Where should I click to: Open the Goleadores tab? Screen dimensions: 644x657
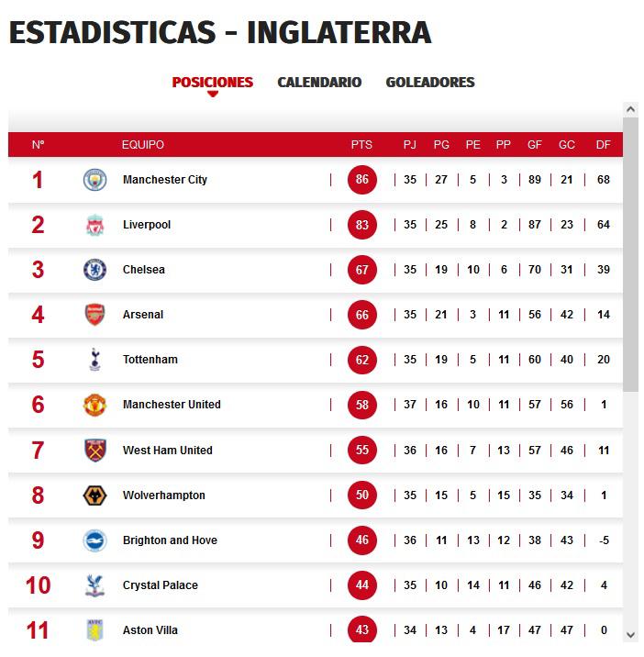click(x=430, y=83)
